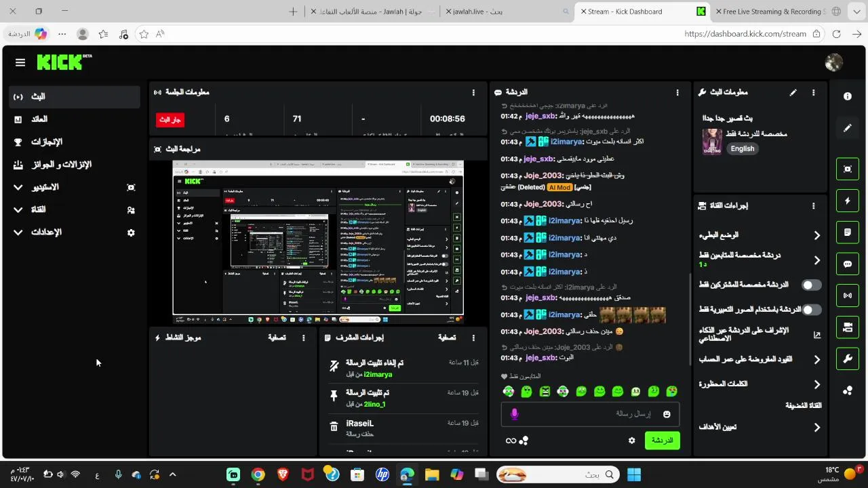This screenshot has width=868, height=488.
Task: Select الإنجازات in the sidebar
Action: [x=75, y=142]
